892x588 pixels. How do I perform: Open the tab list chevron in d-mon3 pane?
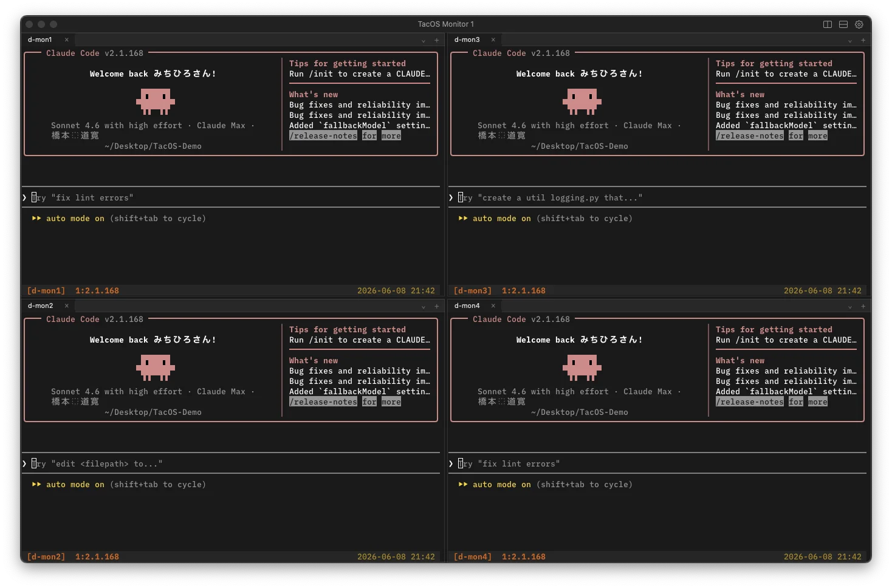(x=850, y=41)
